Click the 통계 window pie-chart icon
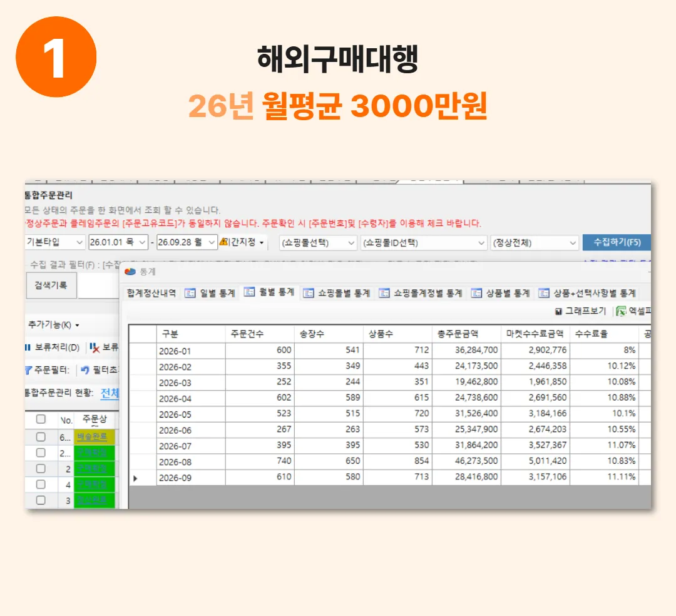Screen dimensions: 676x616 [130, 272]
